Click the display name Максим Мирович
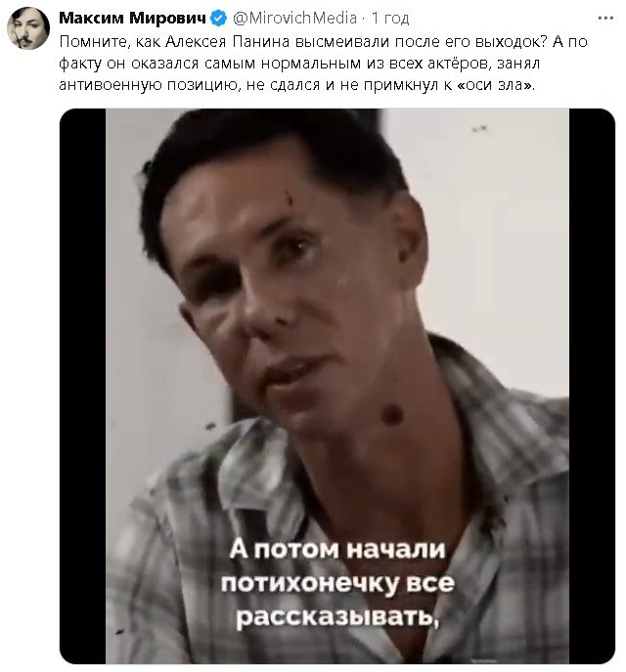Viewport: 626px width, 672px height. (132, 18)
